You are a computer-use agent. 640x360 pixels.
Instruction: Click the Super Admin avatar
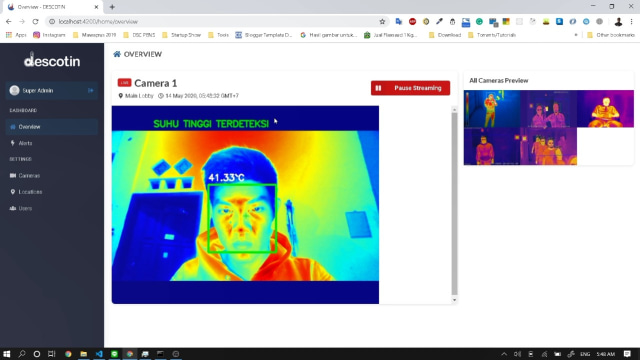14,91
